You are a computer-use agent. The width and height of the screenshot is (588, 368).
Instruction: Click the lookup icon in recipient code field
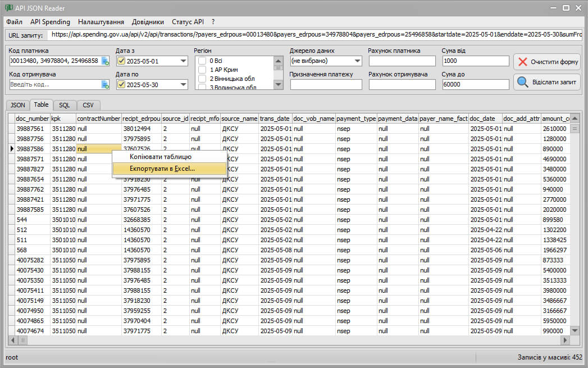(105, 85)
